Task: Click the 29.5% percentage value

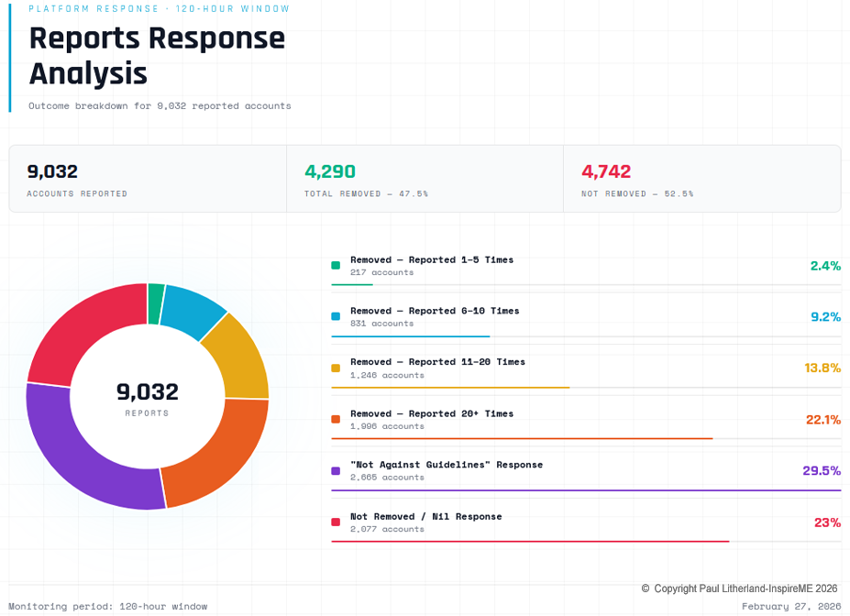Action: point(822,470)
